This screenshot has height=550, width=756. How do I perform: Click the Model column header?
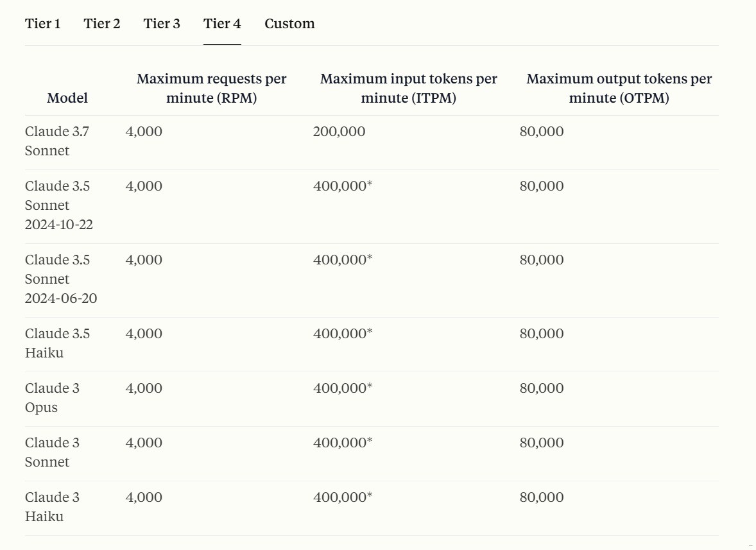(x=67, y=98)
